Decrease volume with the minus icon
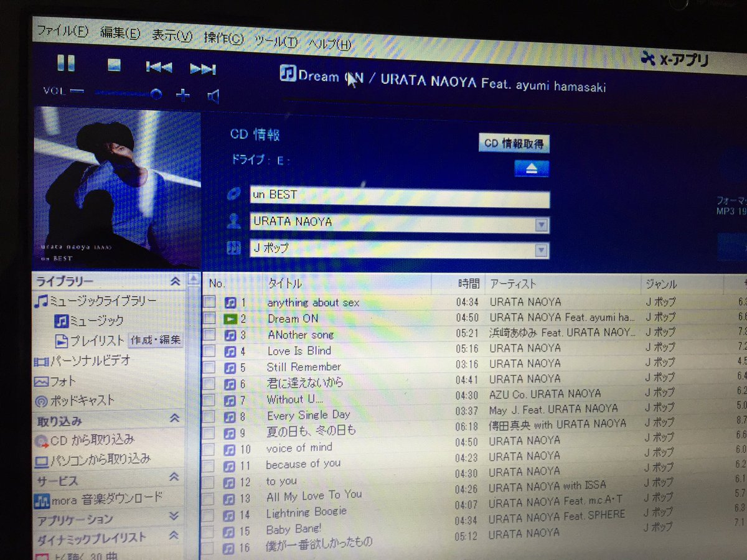Screen dimensions: 747x560 [77, 91]
